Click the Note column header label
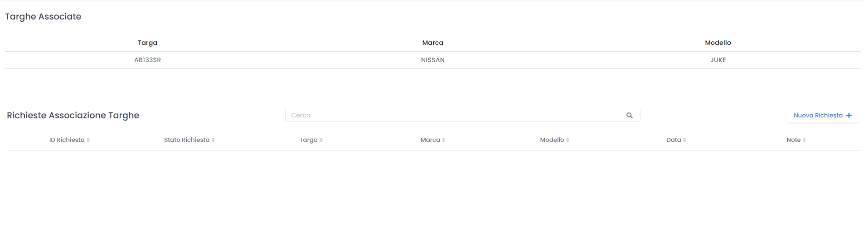868x238 pixels. pyautogui.click(x=794, y=140)
